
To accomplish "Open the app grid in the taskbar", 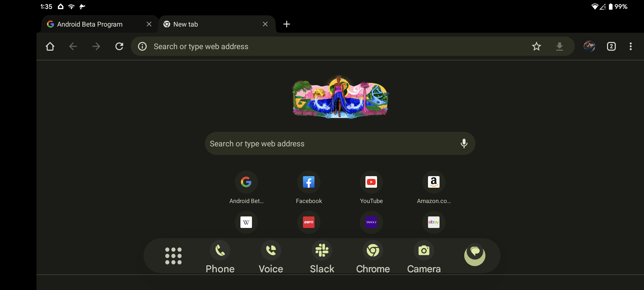I will click(174, 256).
